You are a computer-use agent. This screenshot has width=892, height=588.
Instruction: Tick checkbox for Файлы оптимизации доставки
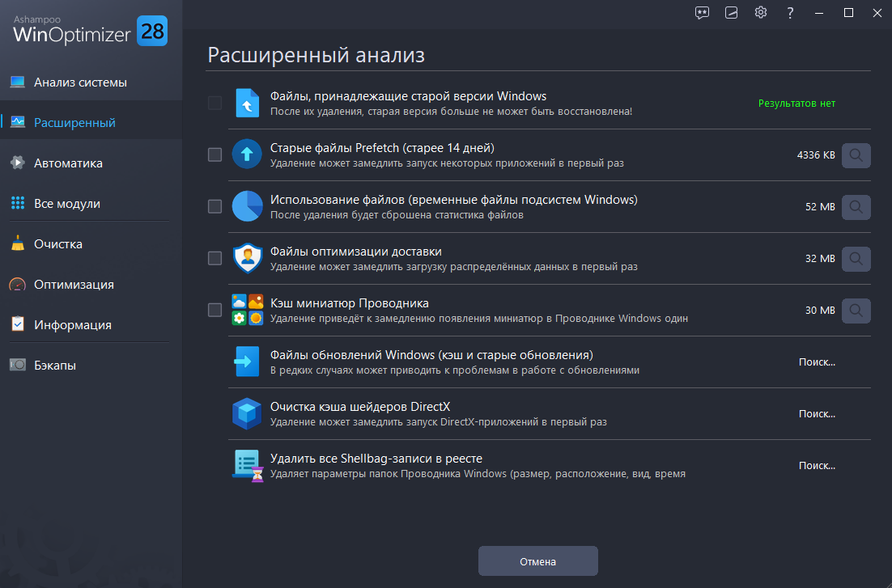(x=215, y=258)
